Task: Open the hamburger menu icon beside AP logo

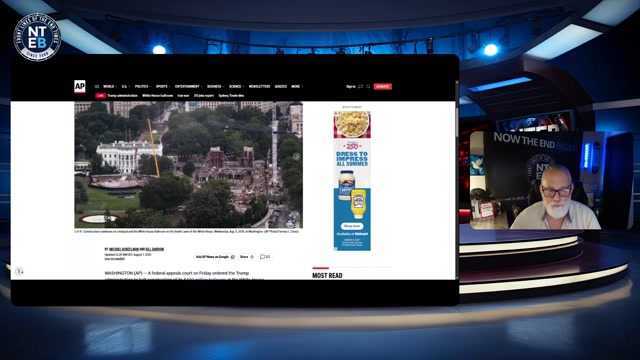Action: (97, 87)
